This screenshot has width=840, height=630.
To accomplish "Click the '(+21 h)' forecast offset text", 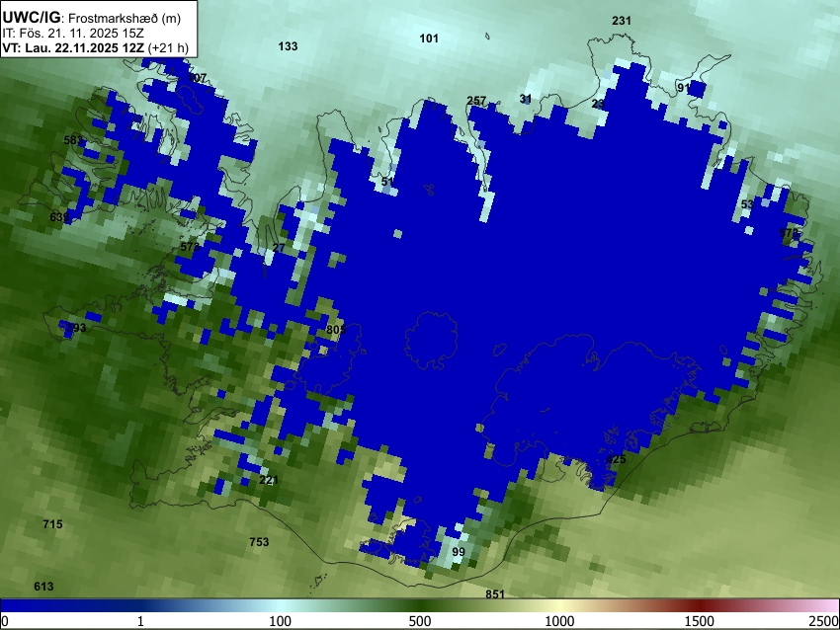I will point(168,48).
